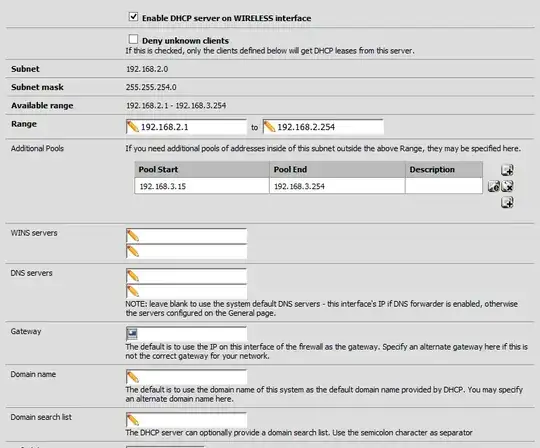This screenshot has height=448, width=540.
Task: Check the Deny unknown clients box
Action: click(133, 39)
